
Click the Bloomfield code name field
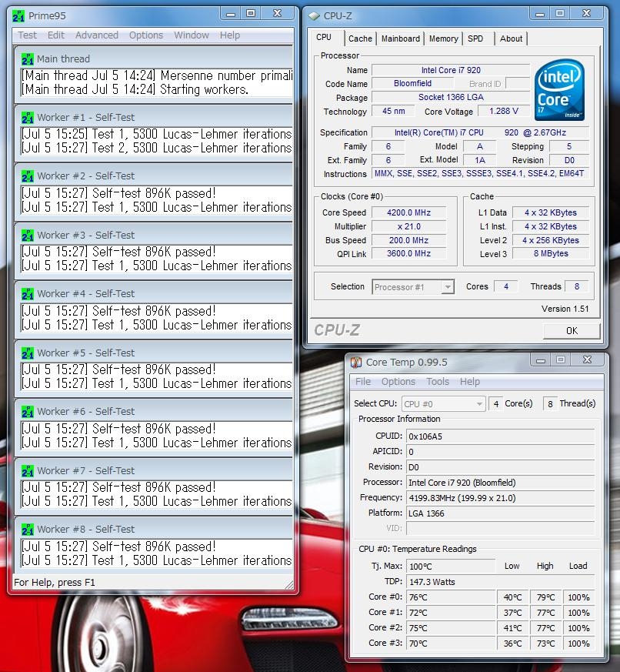pos(413,83)
